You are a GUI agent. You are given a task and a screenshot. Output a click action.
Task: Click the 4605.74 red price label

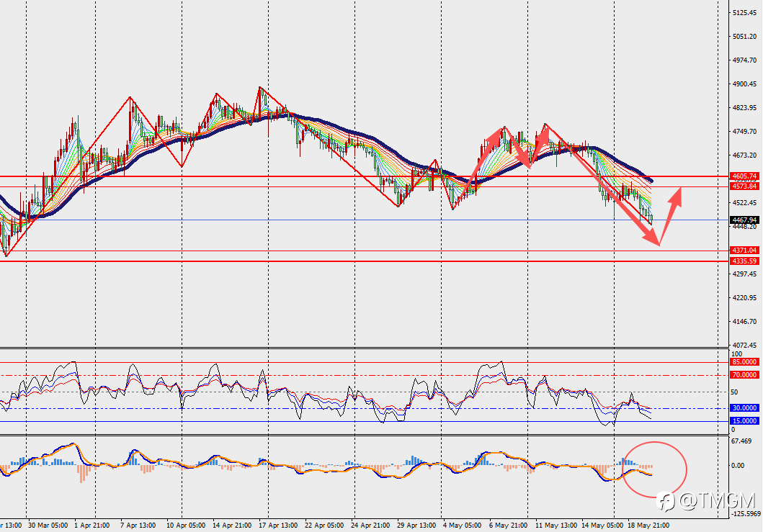tap(744, 176)
